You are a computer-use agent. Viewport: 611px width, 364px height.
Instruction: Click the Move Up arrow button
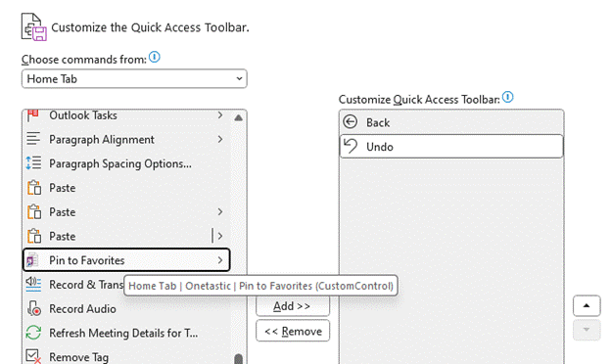coord(587,306)
